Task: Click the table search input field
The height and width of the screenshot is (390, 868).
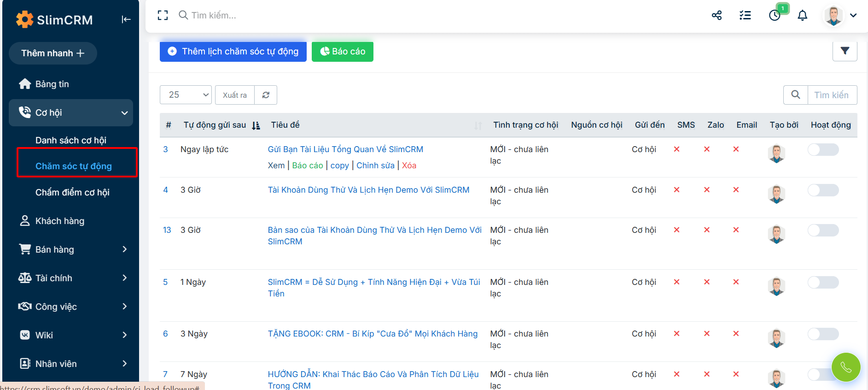Action: [x=832, y=95]
